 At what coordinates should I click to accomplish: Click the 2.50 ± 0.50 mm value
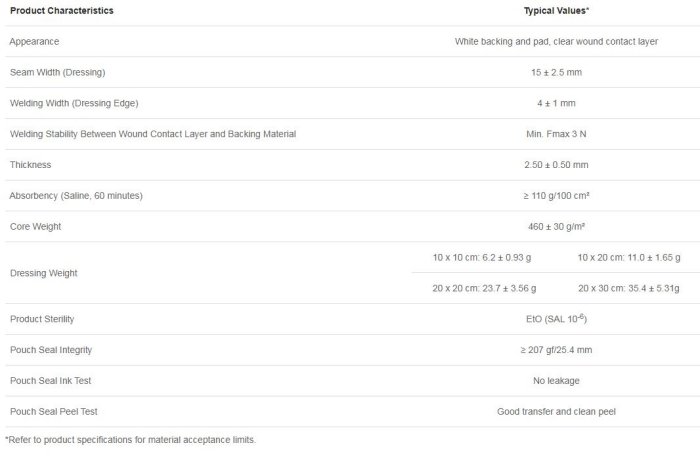pyautogui.click(x=555, y=165)
